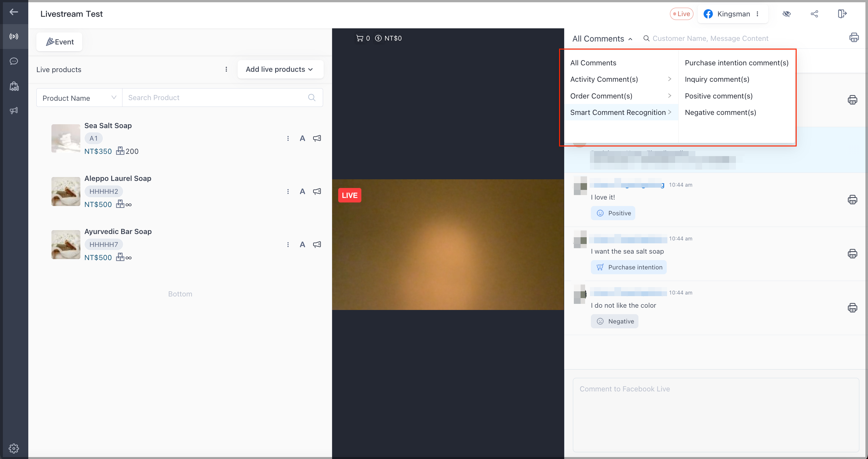868x459 pixels.
Task: Print all comments using top-right printer icon
Action: pos(854,37)
